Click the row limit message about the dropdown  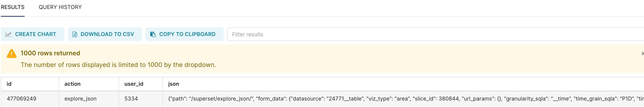click(118, 65)
